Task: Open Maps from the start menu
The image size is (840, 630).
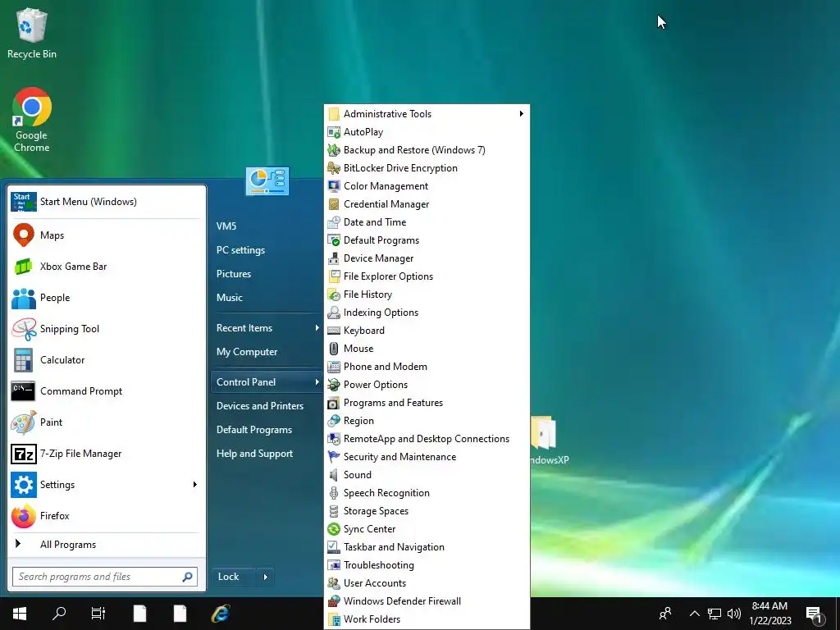Action: click(x=106, y=235)
